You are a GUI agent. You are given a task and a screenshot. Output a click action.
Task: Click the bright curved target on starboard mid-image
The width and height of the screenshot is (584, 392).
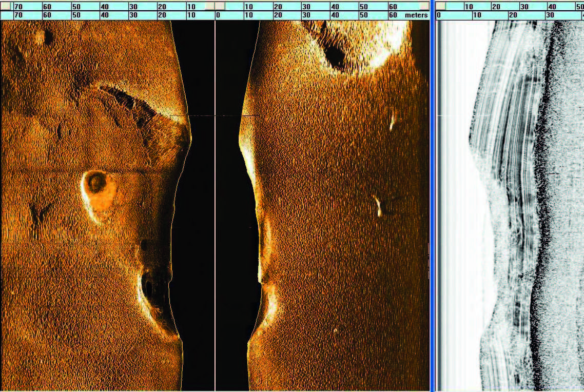[x=378, y=205]
